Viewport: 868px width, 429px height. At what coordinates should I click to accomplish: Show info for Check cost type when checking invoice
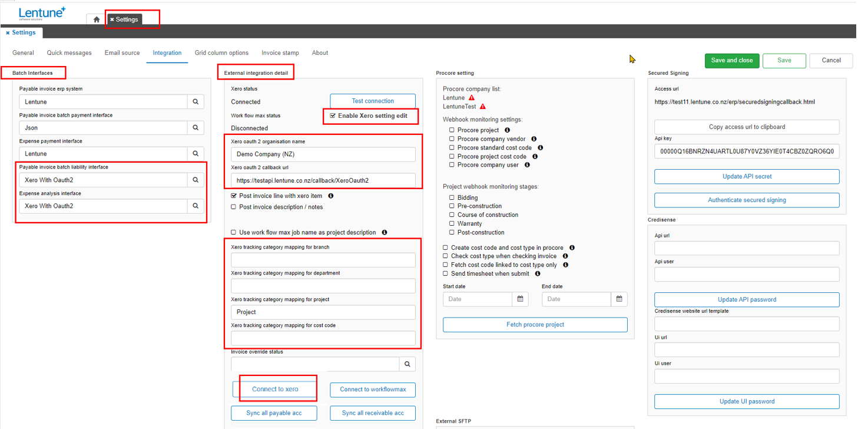(565, 256)
